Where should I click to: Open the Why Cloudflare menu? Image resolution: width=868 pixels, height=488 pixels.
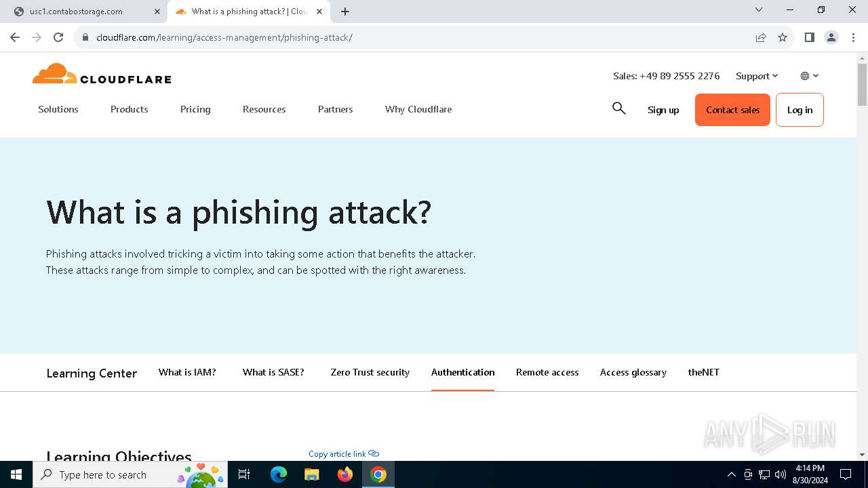[418, 109]
